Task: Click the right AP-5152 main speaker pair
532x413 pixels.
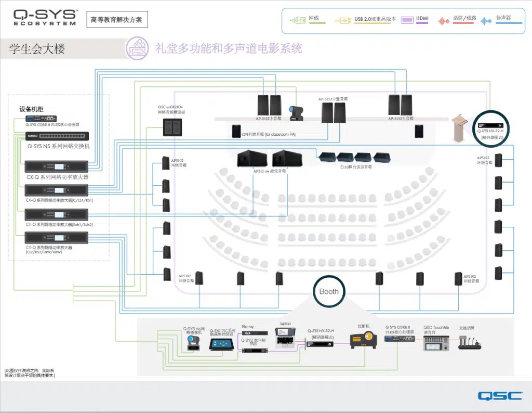Action: (401, 105)
